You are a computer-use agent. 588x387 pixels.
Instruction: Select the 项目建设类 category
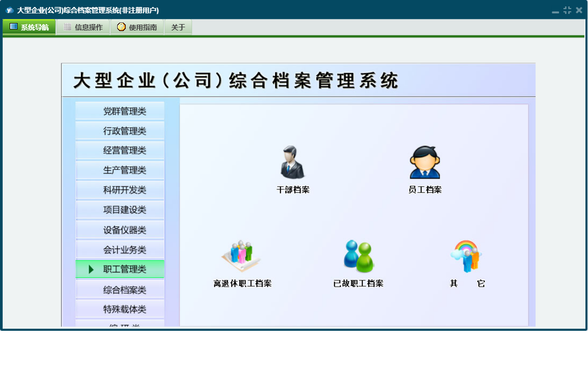(120, 210)
